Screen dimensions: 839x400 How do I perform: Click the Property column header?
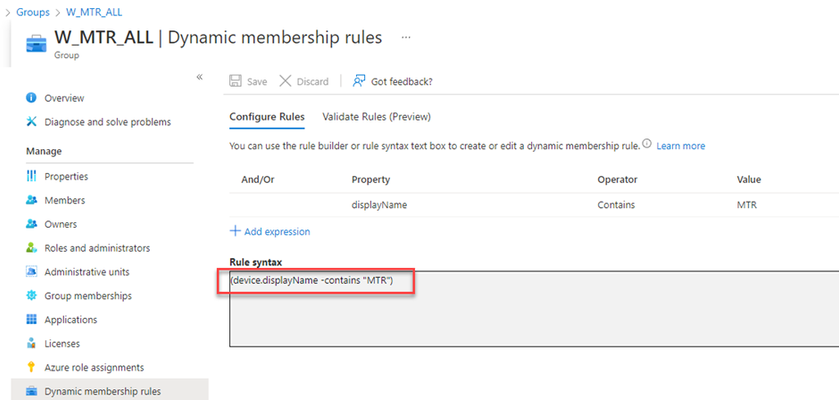[x=371, y=180]
